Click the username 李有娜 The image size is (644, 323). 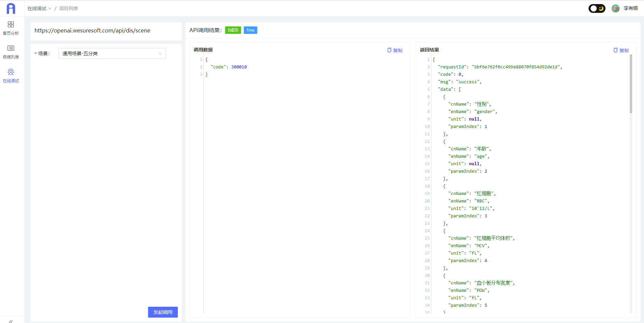click(630, 8)
